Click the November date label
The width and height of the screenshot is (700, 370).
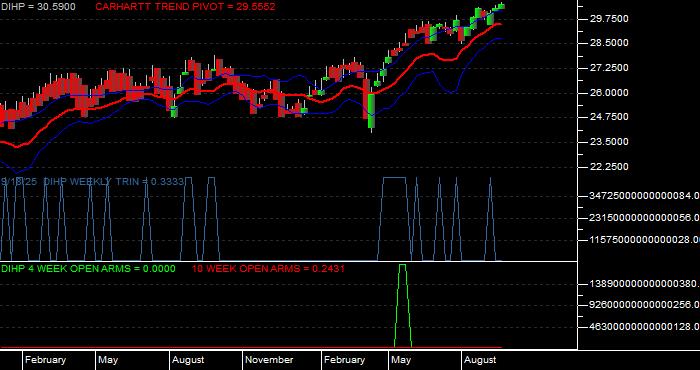[269, 360]
